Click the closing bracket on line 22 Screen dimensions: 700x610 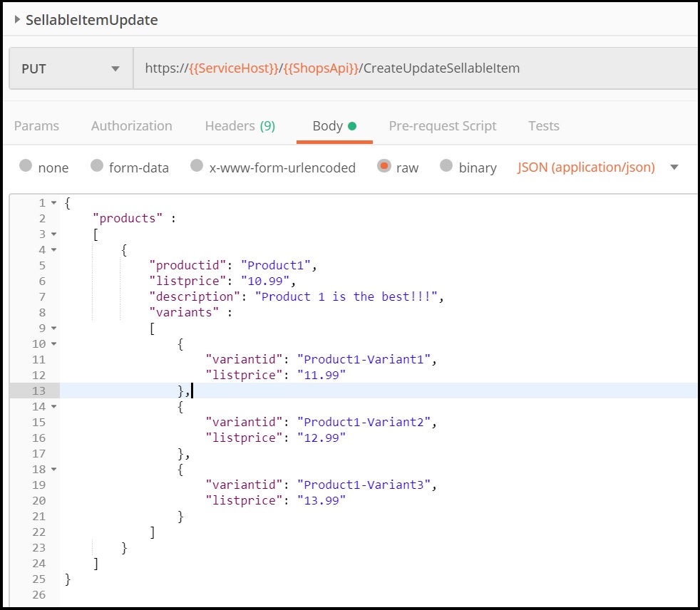[153, 532]
